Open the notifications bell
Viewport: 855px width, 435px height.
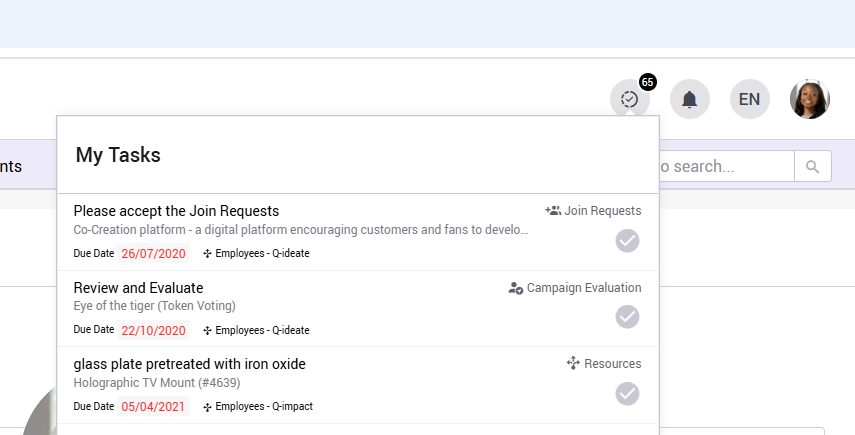pos(690,99)
